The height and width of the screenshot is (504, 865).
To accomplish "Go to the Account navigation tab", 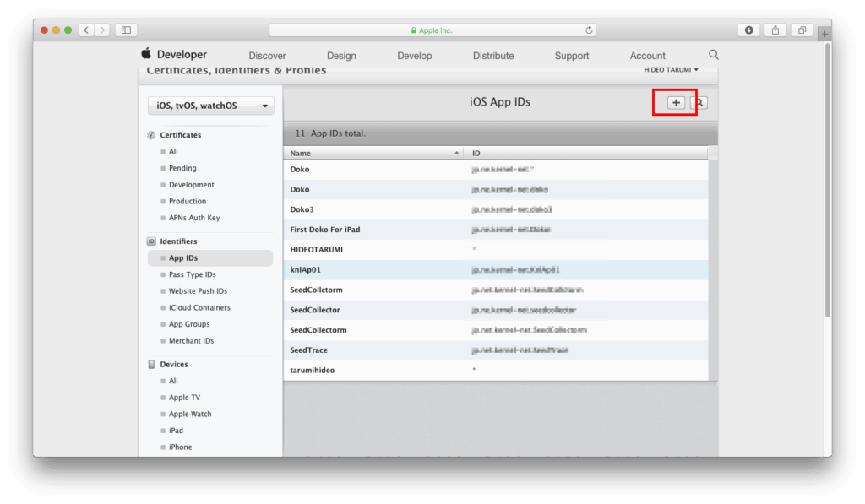I will [648, 56].
